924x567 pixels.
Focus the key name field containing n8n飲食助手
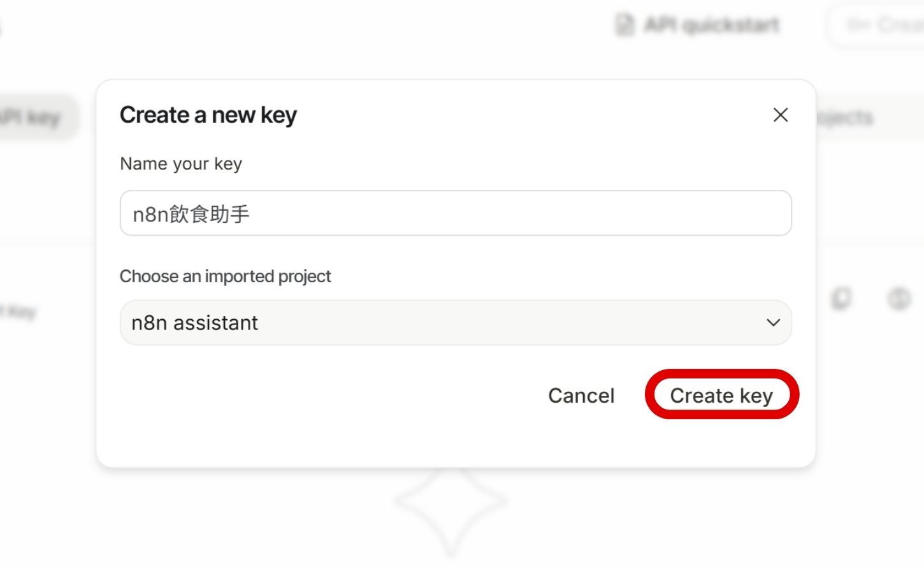455,213
